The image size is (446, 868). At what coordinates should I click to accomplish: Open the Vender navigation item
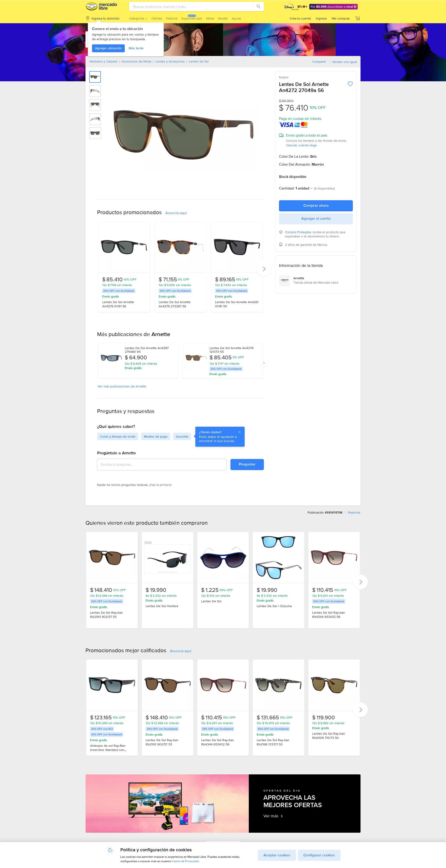pyautogui.click(x=223, y=19)
